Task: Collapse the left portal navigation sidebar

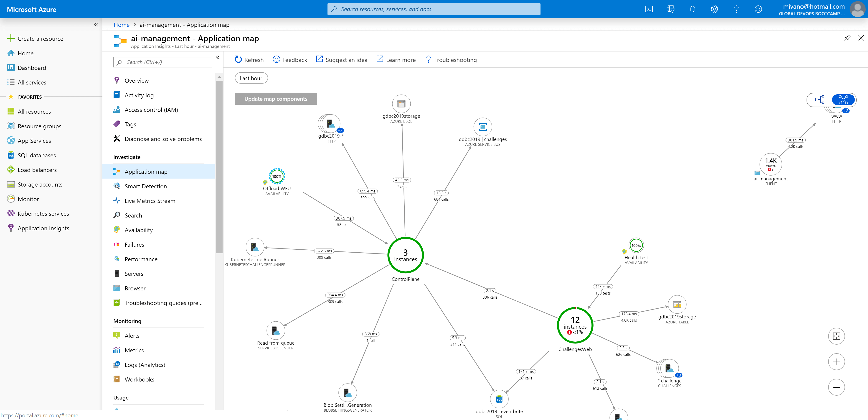Action: click(x=96, y=25)
